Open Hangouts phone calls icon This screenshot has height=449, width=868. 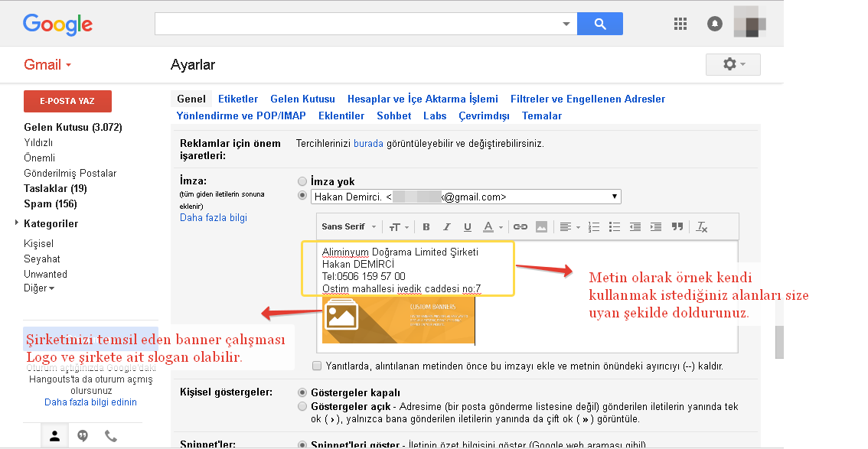(111, 436)
